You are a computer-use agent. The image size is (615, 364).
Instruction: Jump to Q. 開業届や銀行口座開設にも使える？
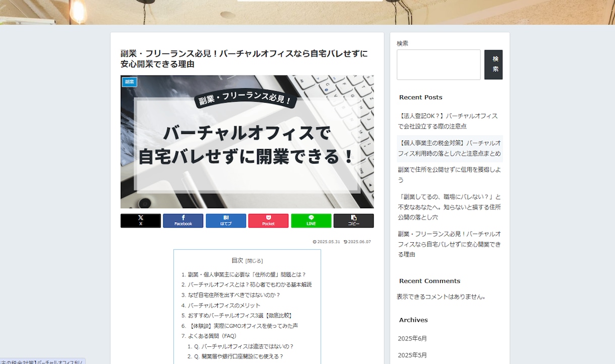click(x=239, y=356)
